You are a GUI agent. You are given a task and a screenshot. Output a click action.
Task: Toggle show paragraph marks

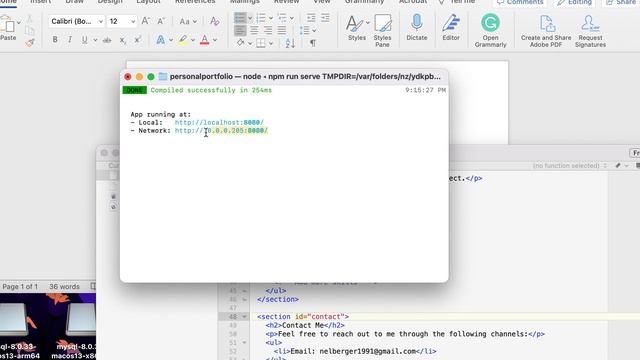click(x=313, y=43)
